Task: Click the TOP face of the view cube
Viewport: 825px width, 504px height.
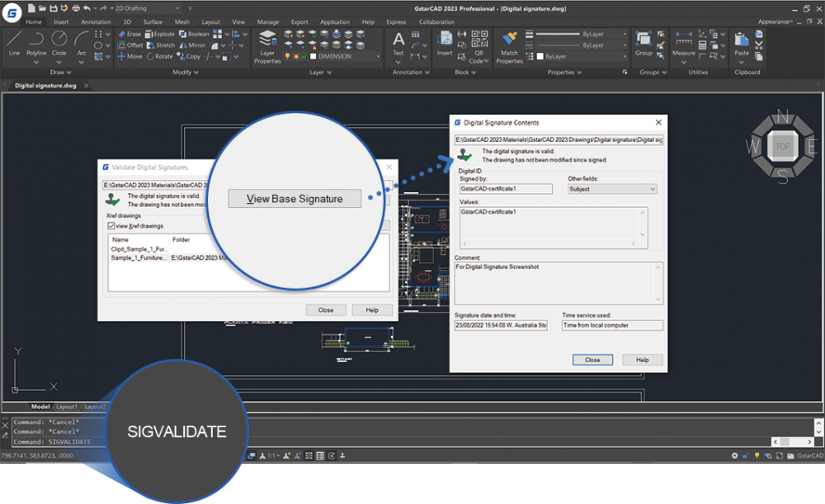Action: (782, 146)
